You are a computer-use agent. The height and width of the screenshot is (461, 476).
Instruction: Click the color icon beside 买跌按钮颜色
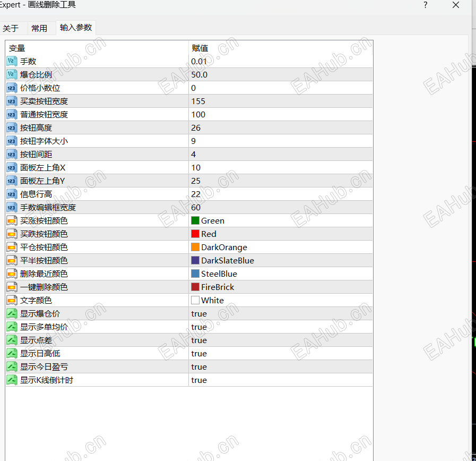coord(12,234)
